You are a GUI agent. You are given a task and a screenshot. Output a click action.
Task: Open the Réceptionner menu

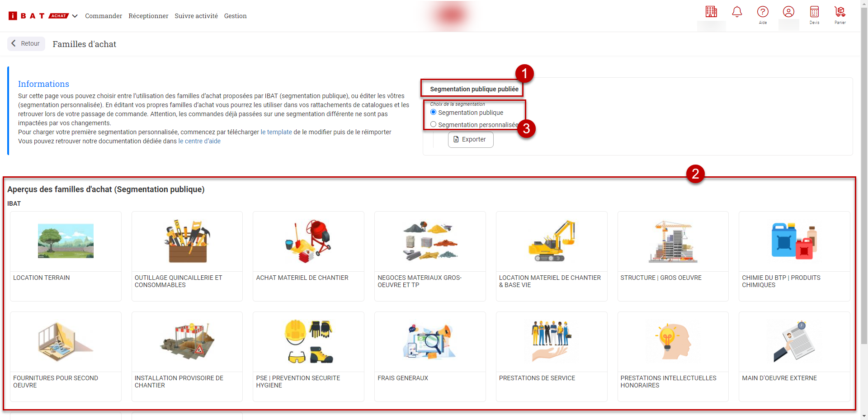[x=148, y=16]
